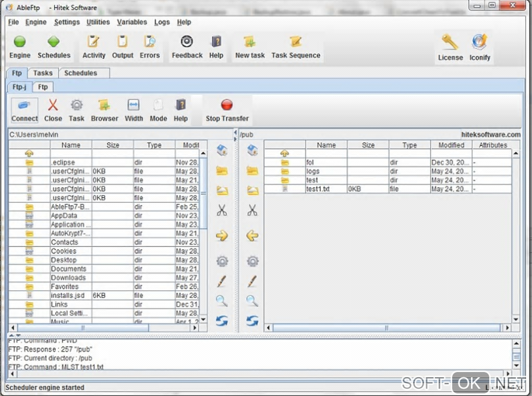
Task: Go up one level in remote pane
Action: pos(285,153)
